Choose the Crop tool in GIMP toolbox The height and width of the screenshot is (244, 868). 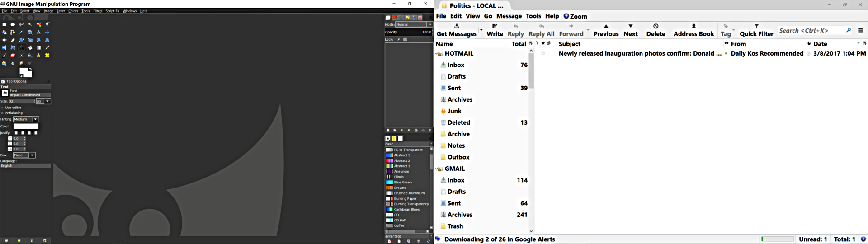13,40
